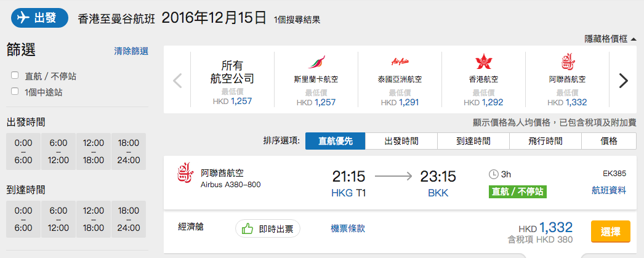Show previous airlines with left chevron arrow

177,81
